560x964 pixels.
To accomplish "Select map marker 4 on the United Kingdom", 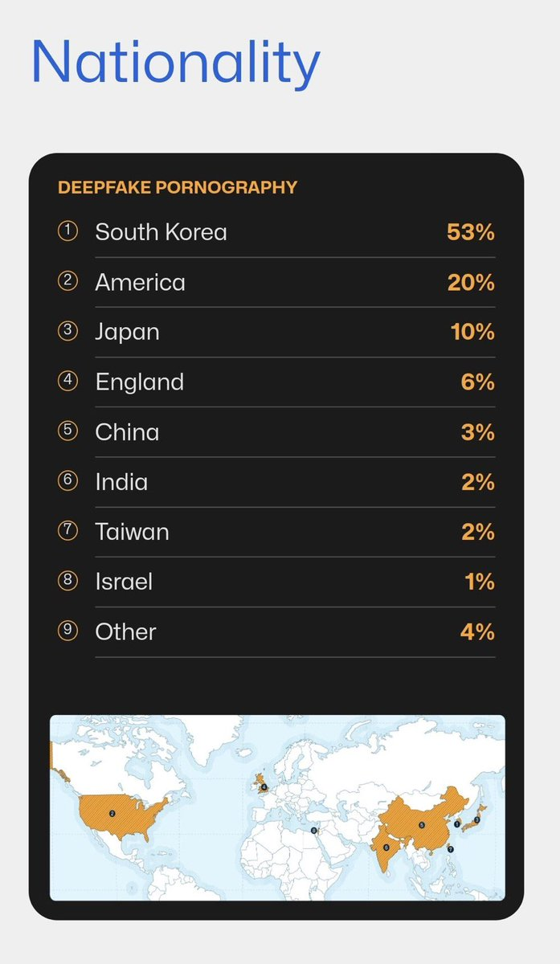I will (x=264, y=787).
